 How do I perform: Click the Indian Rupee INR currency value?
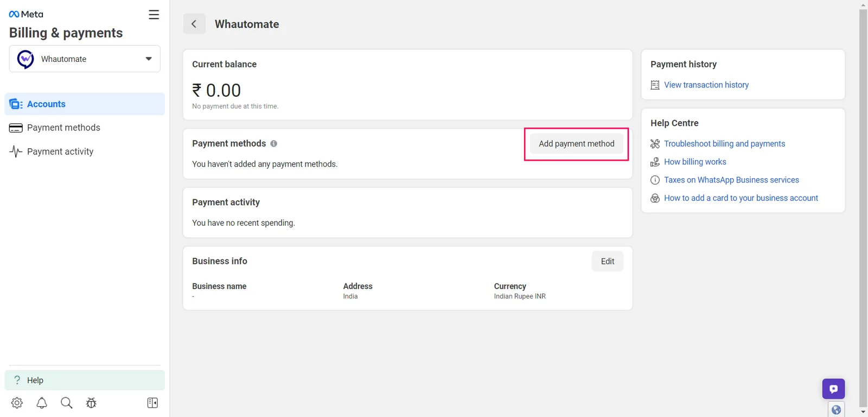pyautogui.click(x=520, y=296)
